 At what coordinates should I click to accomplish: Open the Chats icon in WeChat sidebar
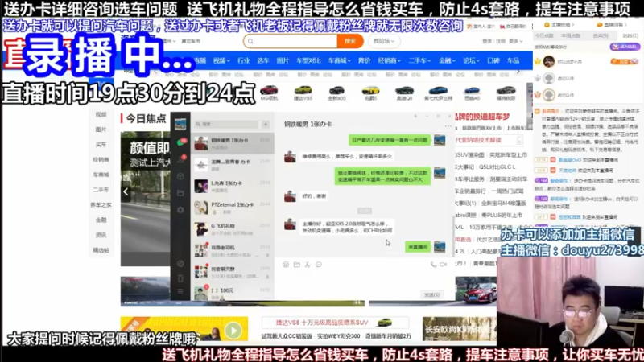pyautogui.click(x=180, y=142)
